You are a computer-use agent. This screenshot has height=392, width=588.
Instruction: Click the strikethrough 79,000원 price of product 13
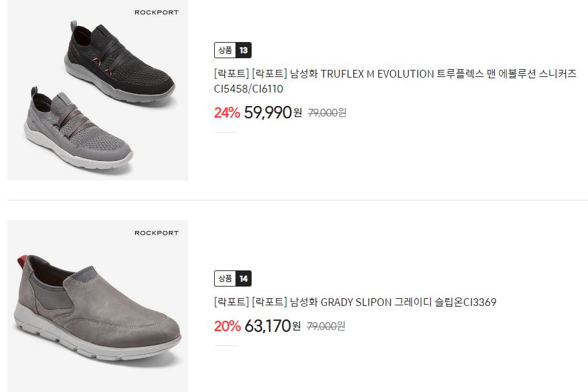327,113
